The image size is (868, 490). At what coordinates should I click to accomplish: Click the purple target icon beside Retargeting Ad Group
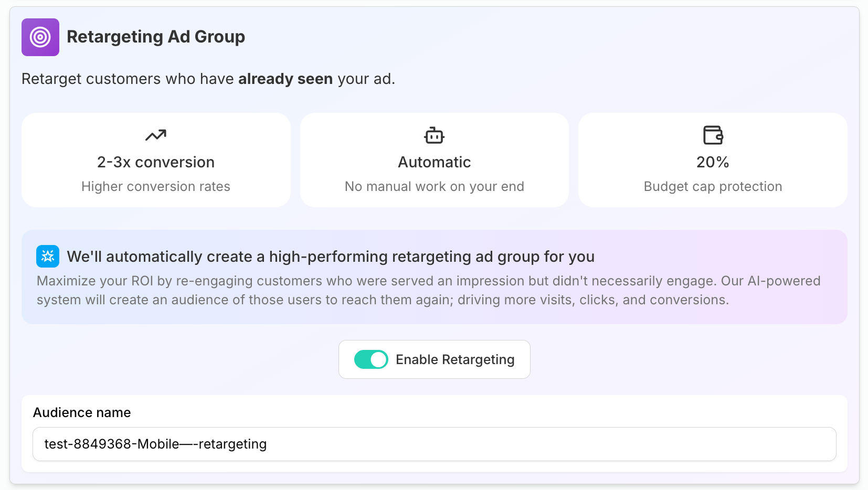click(x=40, y=37)
